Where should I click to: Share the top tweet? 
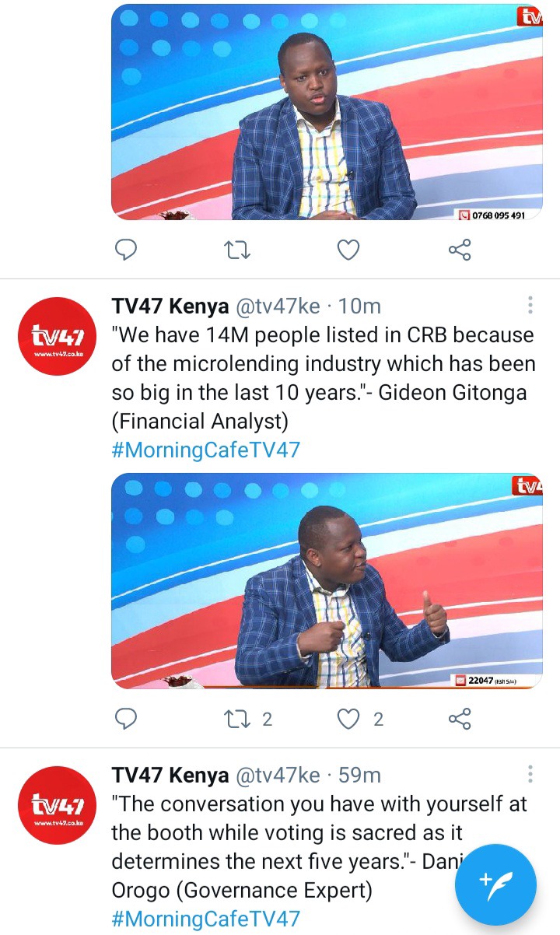(x=460, y=250)
